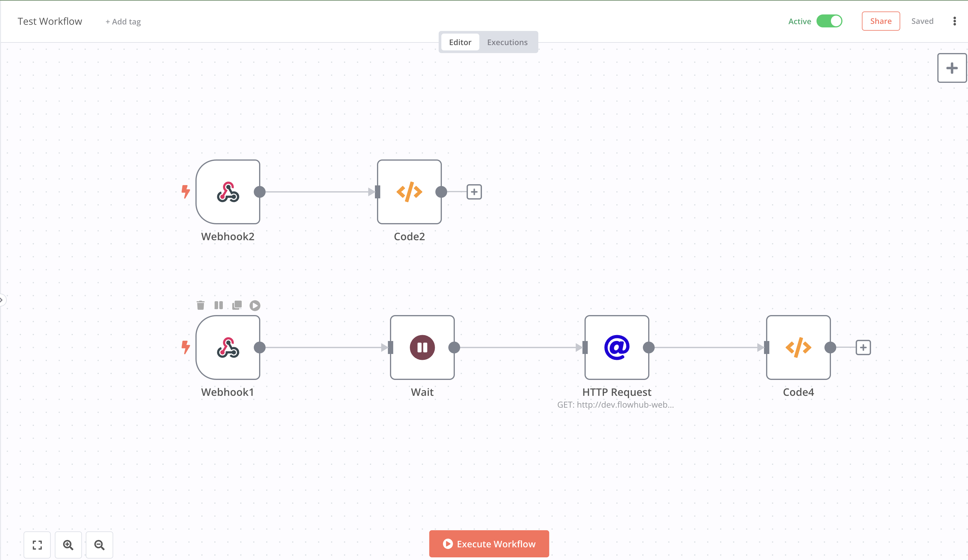Switch to the Editor tab
The width and height of the screenshot is (968, 560).
tap(460, 42)
